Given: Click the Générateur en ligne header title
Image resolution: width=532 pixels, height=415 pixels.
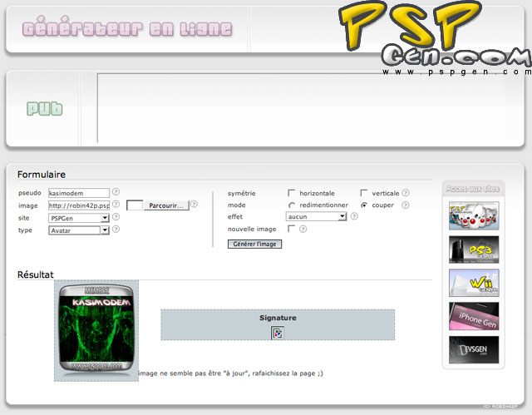Looking at the screenshot, I should (x=127, y=28).
